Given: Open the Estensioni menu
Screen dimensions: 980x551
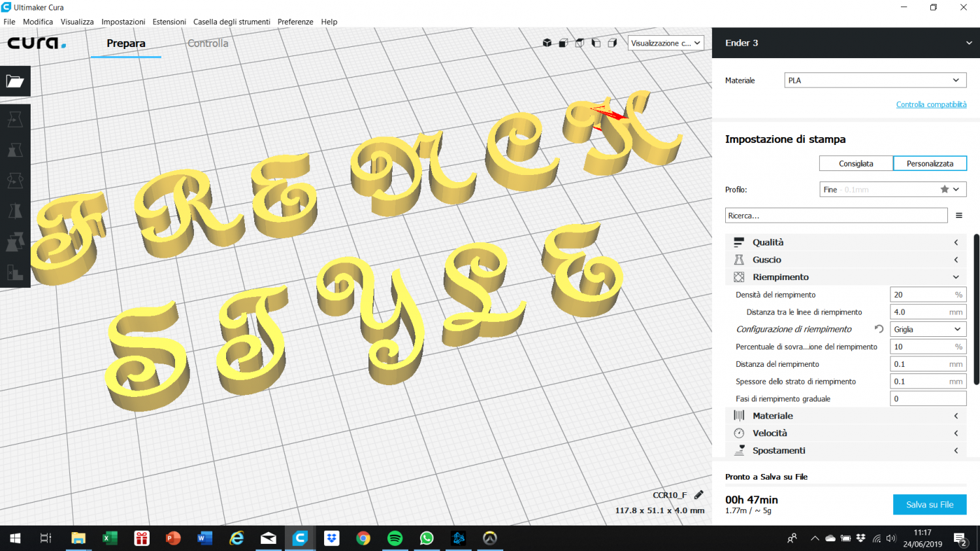Looking at the screenshot, I should coord(169,22).
